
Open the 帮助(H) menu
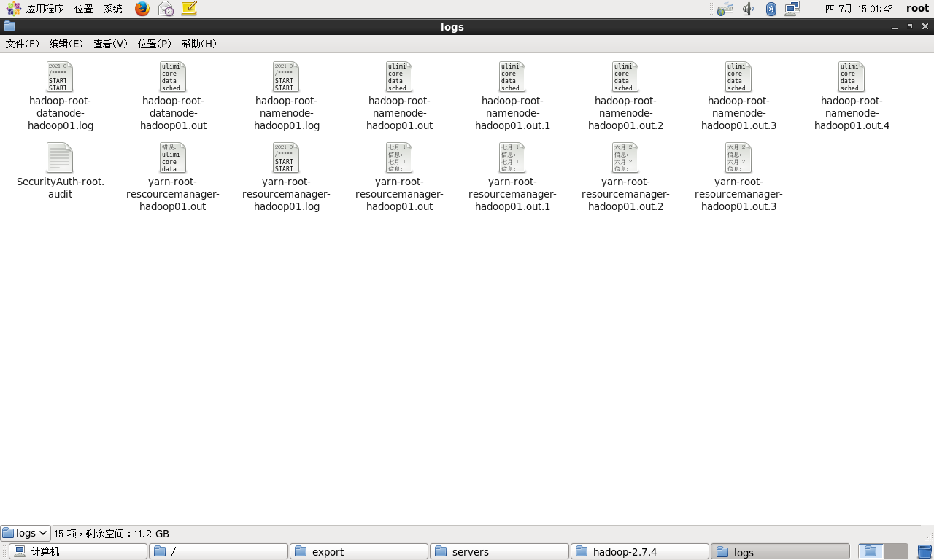tap(199, 44)
